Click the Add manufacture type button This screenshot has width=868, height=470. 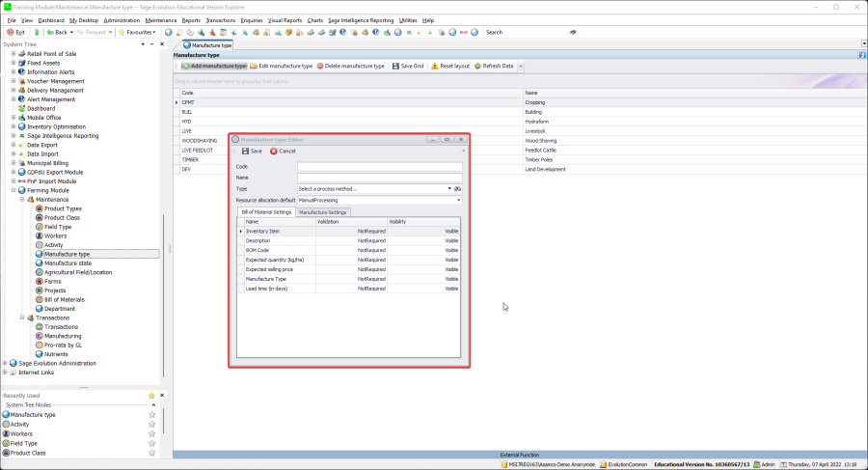tap(212, 66)
